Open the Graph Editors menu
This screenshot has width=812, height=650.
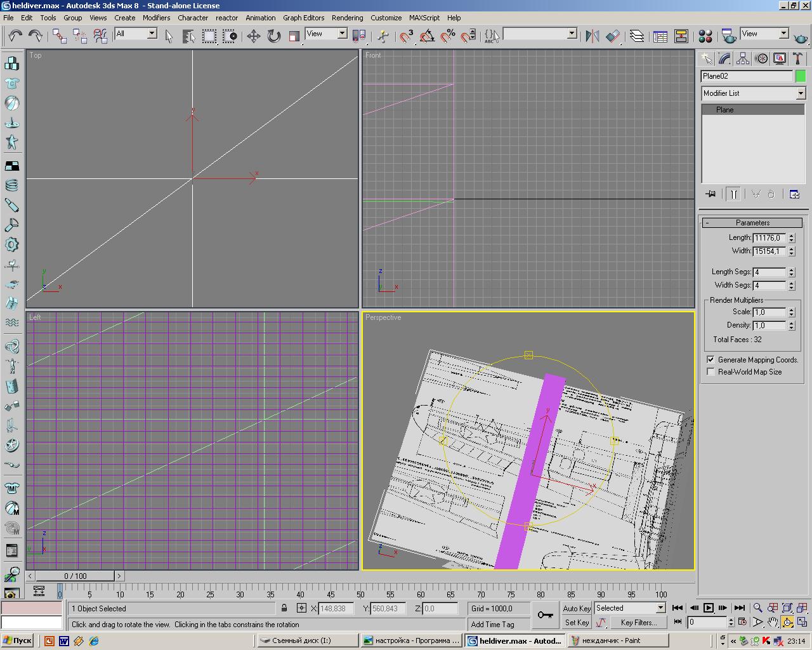[x=303, y=18]
